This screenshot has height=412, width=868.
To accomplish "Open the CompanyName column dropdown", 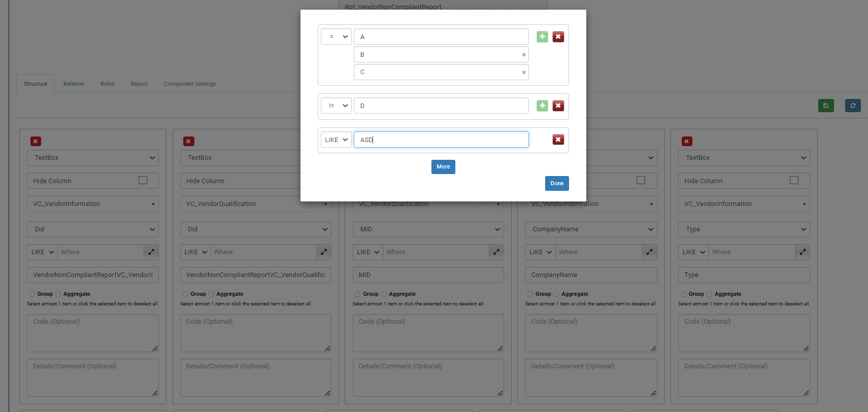I will [x=591, y=229].
